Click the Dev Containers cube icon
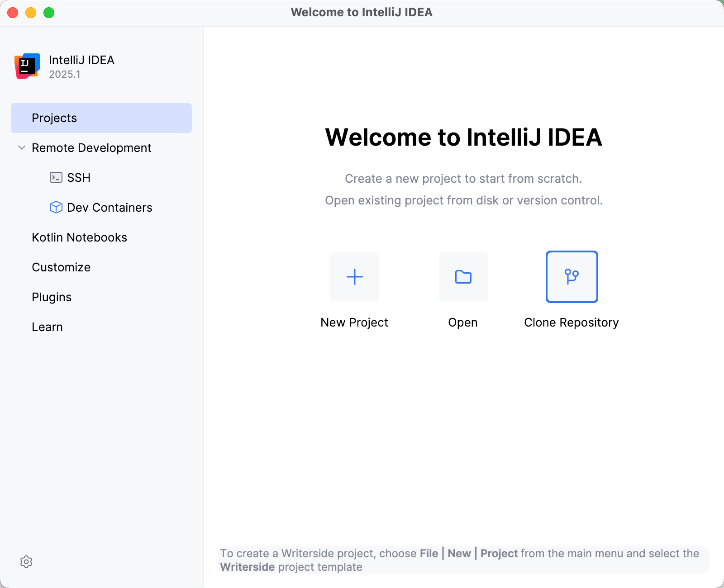 [55, 208]
